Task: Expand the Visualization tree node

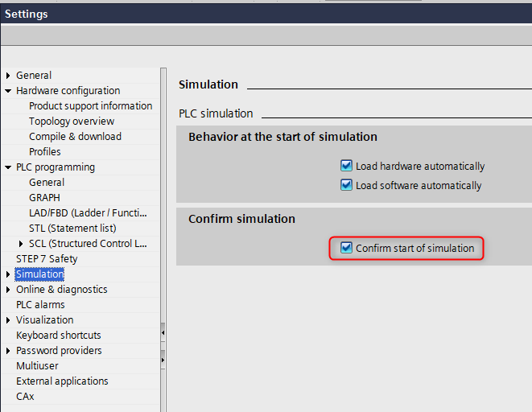Action: (x=8, y=320)
